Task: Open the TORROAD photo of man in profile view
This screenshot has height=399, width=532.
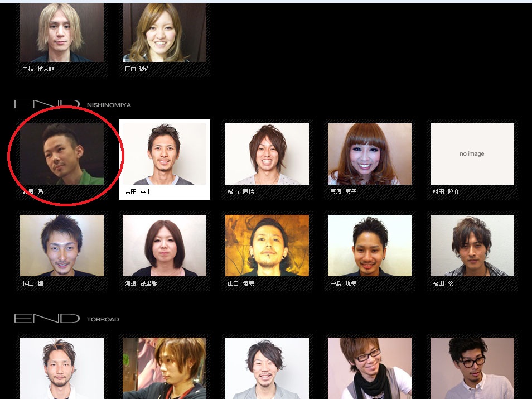Action: click(x=164, y=368)
